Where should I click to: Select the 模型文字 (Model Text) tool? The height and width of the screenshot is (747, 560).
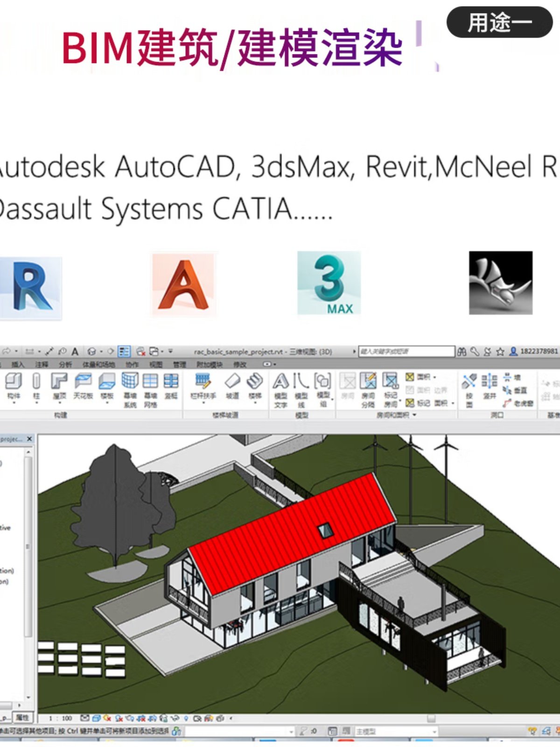[280, 390]
